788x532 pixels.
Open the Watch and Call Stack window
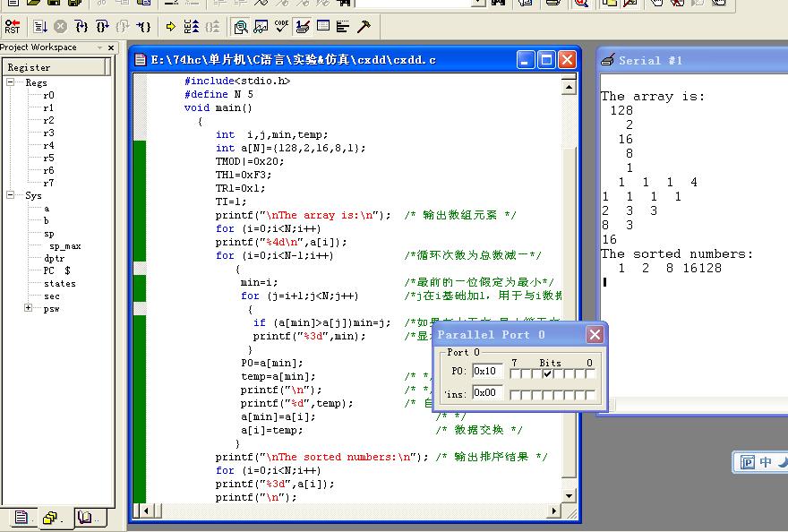(x=261, y=27)
